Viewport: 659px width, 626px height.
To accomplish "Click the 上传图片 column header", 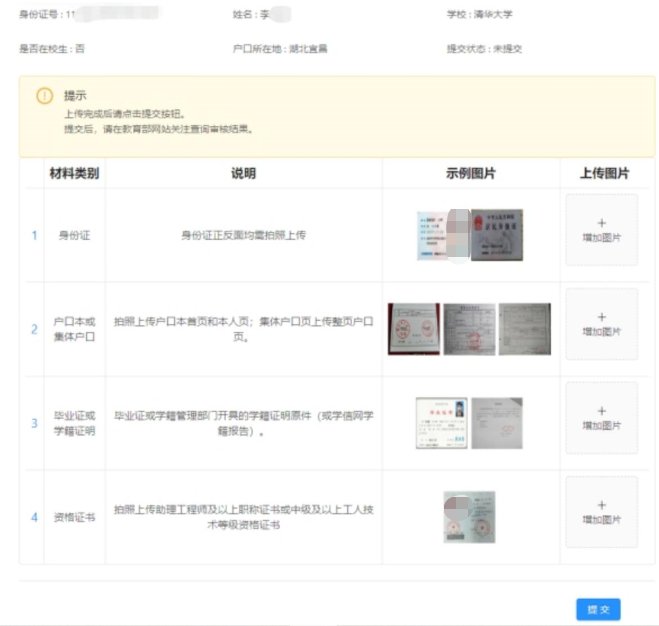I will [604, 173].
